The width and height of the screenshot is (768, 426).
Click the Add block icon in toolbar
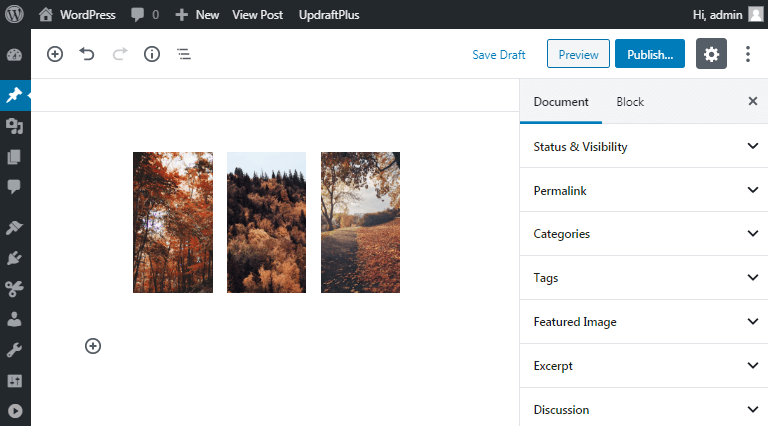point(55,54)
